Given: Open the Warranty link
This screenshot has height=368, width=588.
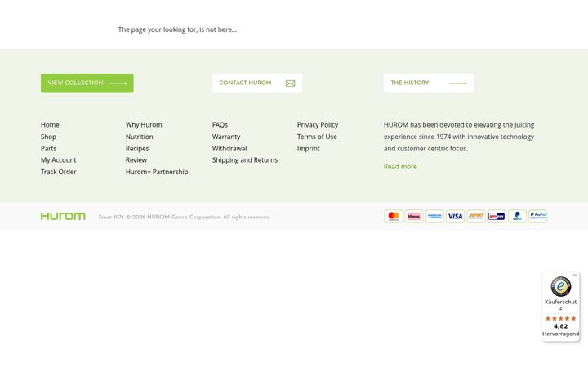Looking at the screenshot, I should [226, 137].
